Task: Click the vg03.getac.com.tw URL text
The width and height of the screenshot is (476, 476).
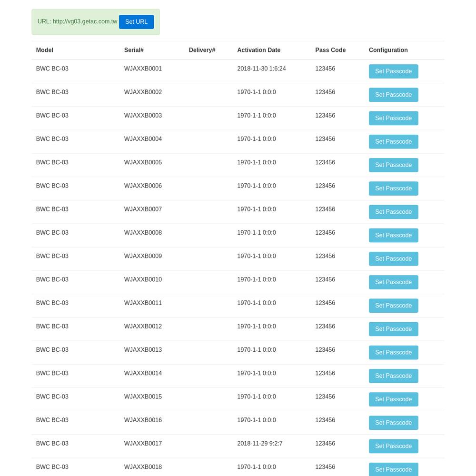Action: (x=85, y=21)
